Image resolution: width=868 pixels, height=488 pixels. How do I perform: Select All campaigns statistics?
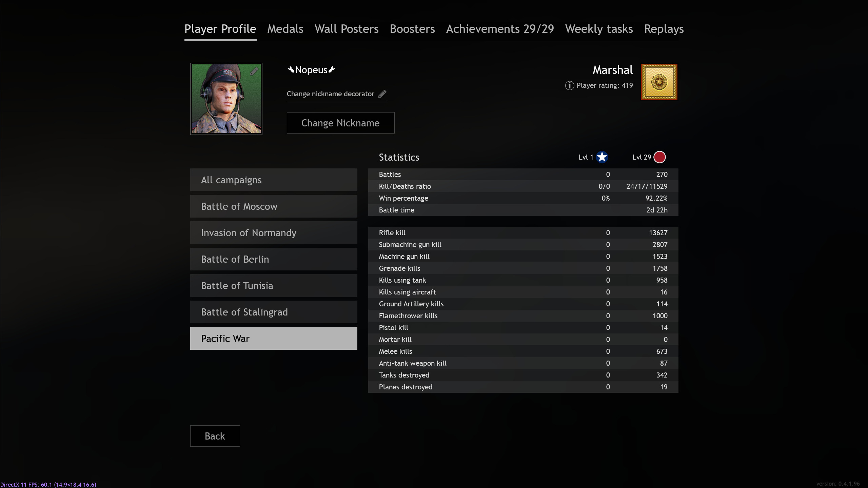(274, 180)
